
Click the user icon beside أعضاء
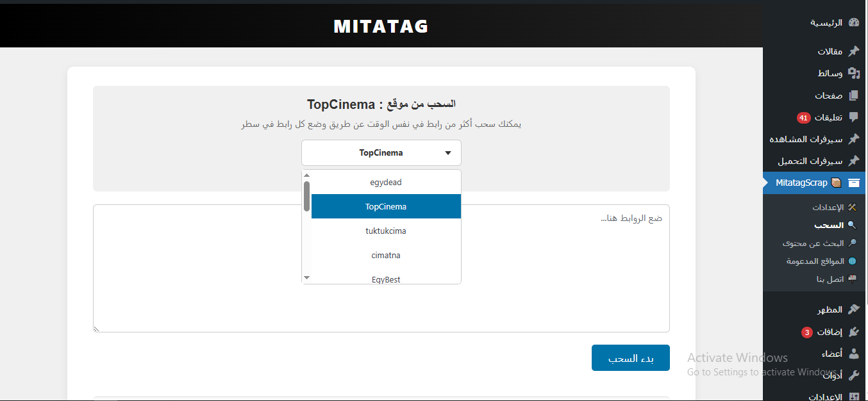pos(853,354)
